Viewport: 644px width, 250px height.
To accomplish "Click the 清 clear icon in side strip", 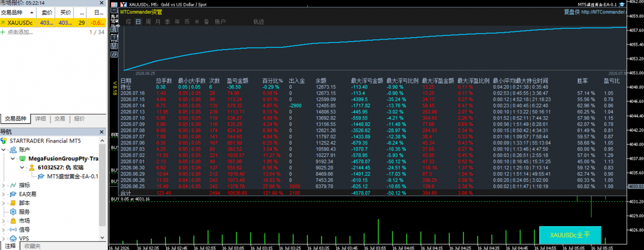I will [114, 30].
